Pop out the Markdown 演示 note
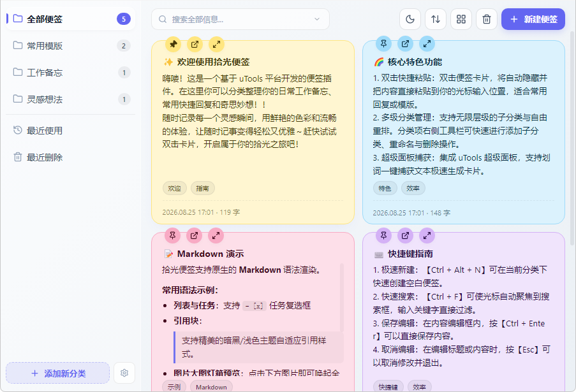Viewport: 576px width, 392px height. [x=194, y=236]
